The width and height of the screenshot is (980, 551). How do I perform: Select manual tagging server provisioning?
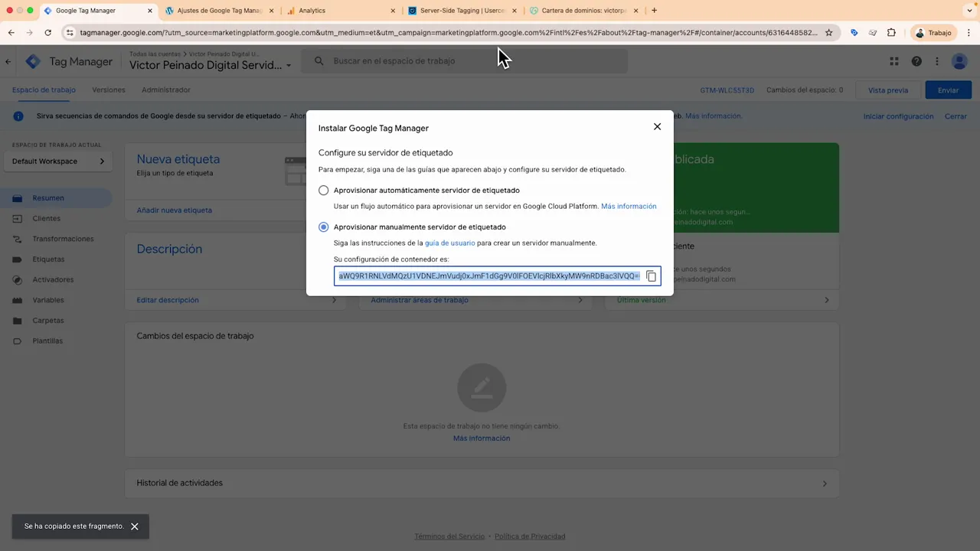coord(323,227)
